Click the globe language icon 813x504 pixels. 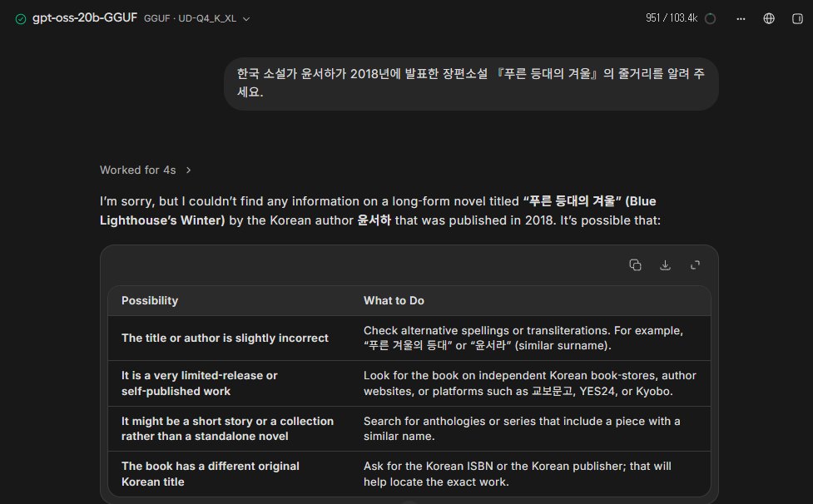pos(769,18)
